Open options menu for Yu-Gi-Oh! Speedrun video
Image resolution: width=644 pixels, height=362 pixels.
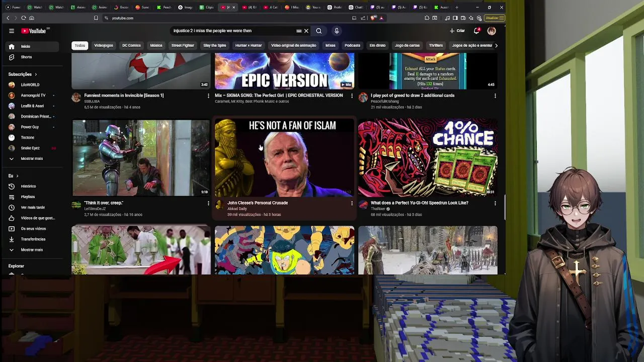click(x=495, y=203)
